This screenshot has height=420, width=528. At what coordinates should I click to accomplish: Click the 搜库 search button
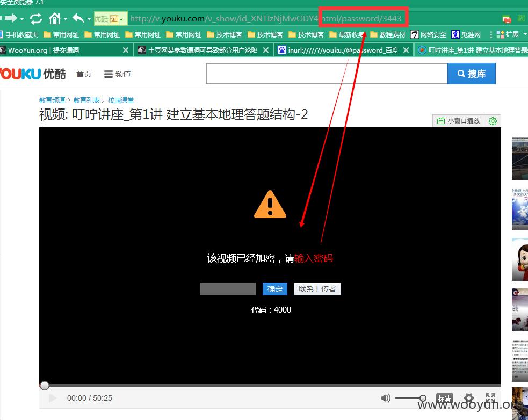pyautogui.click(x=472, y=74)
